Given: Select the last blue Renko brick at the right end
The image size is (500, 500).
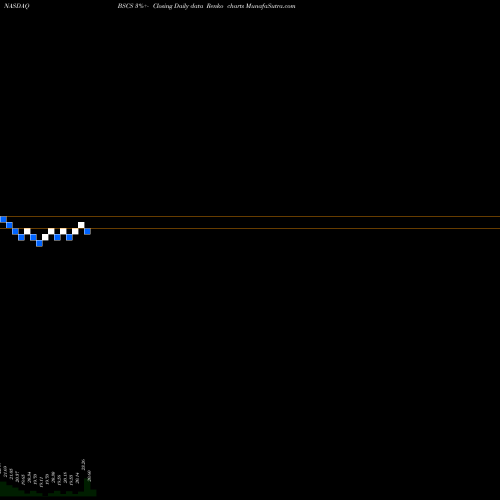Looking at the screenshot, I should 87,231.
